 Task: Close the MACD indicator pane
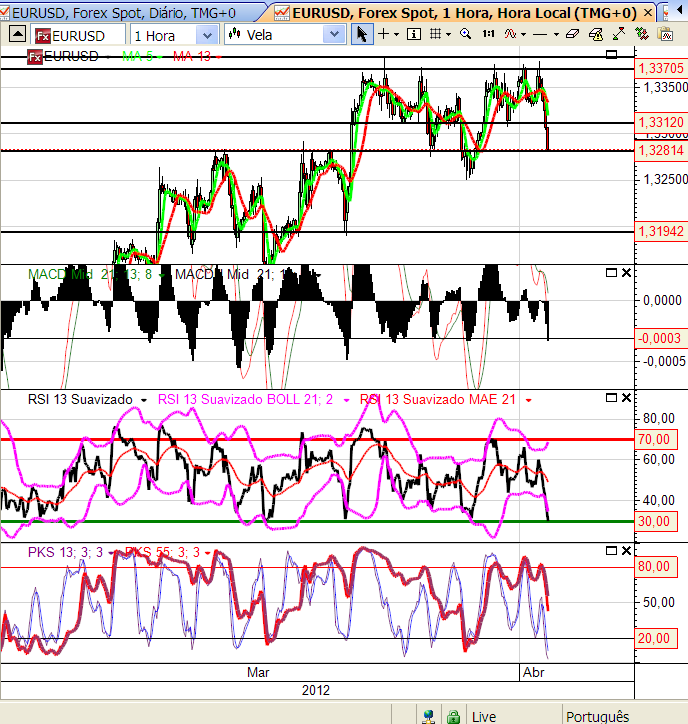(626, 273)
